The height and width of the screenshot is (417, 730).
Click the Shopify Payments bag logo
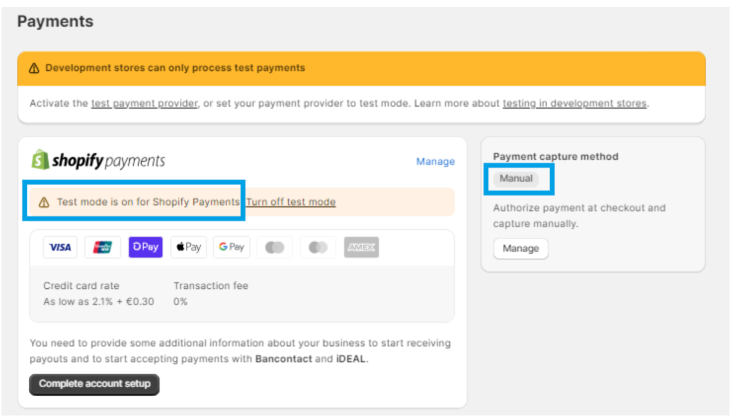pos(40,160)
